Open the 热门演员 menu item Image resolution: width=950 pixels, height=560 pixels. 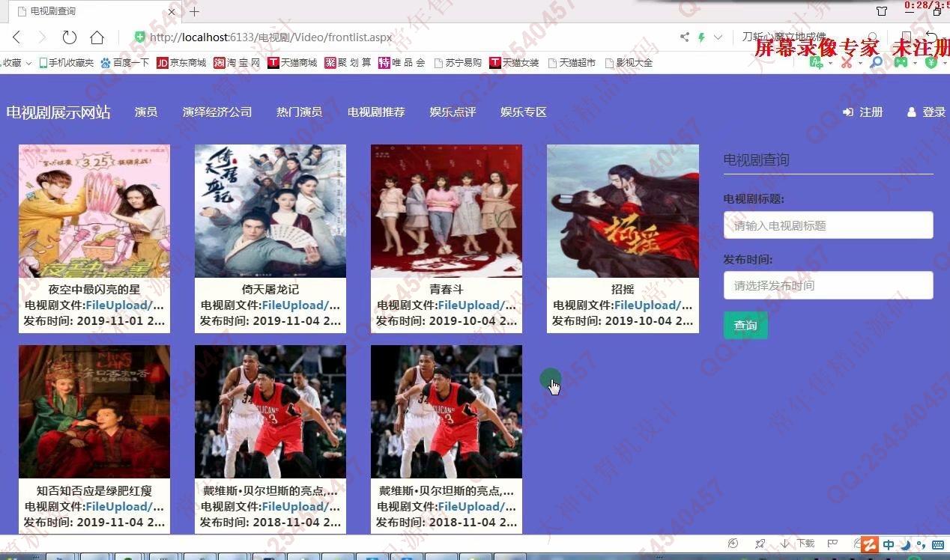(299, 112)
